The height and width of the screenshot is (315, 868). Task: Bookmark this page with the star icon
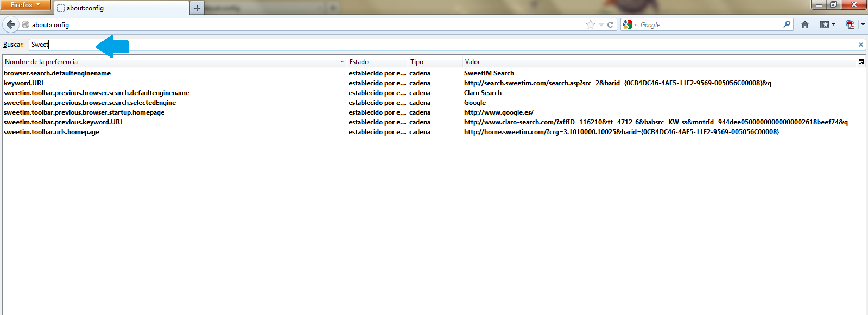[x=590, y=24]
